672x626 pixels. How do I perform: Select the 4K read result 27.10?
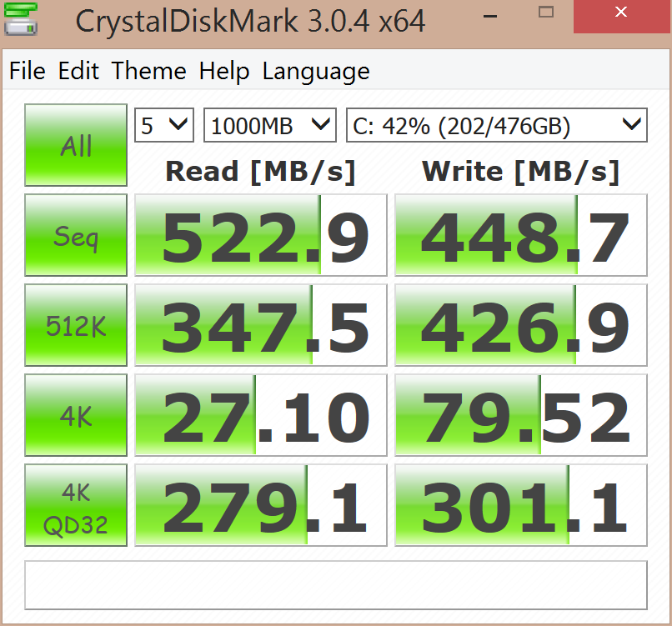tap(261, 415)
